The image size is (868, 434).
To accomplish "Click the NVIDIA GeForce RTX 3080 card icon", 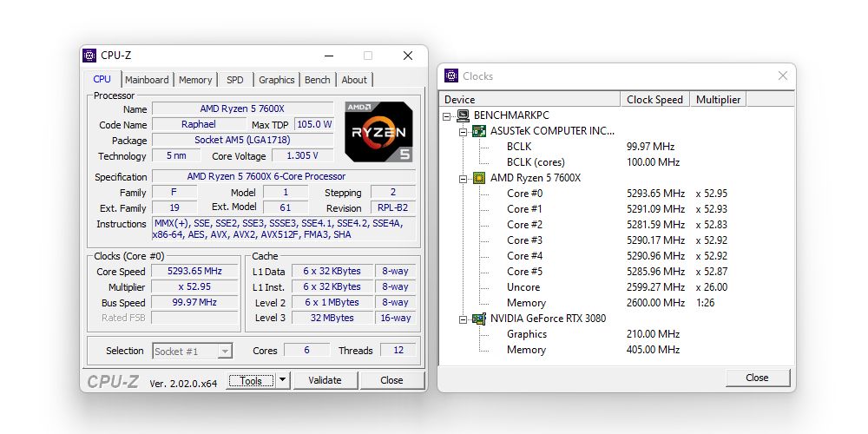I will coord(478,319).
